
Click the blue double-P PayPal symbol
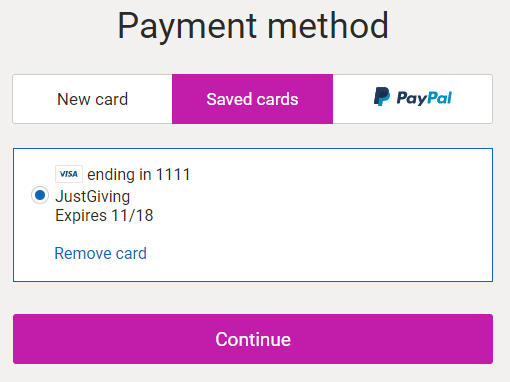382,97
